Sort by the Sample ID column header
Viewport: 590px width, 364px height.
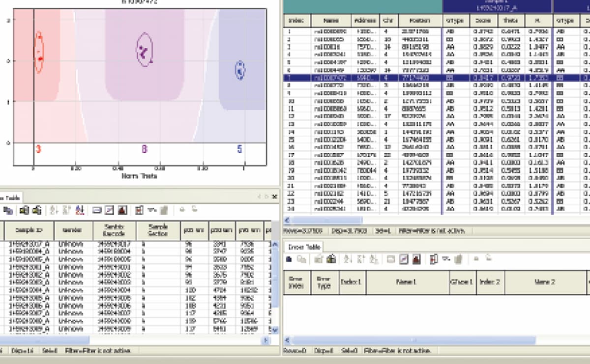29,230
